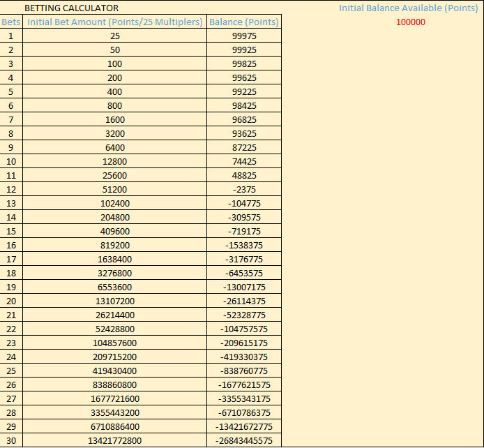Select balance cell 98425
The height and width of the screenshot is (448, 484).
pyautogui.click(x=244, y=105)
